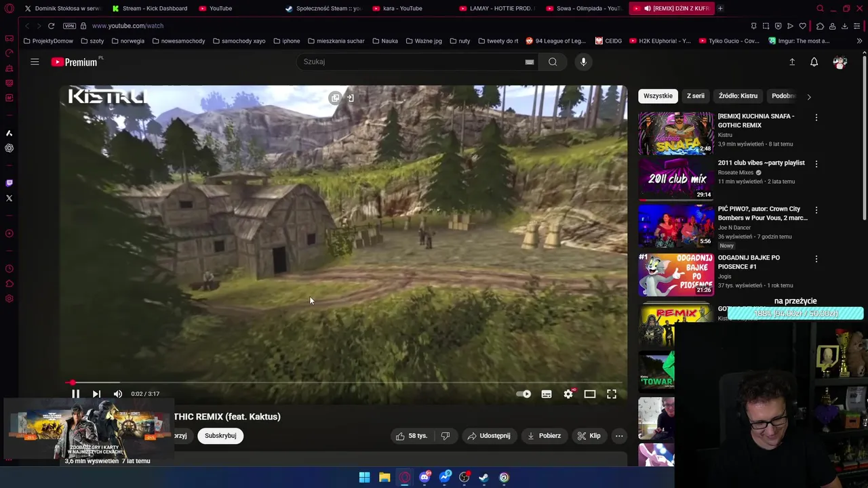The height and width of the screenshot is (488, 868).
Task: Click the Subskrybuj button
Action: pyautogui.click(x=220, y=436)
